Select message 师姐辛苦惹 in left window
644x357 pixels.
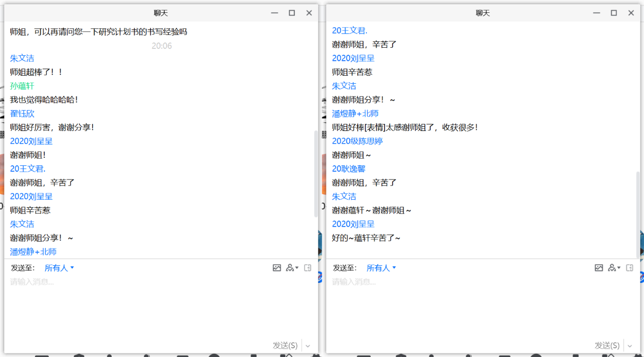(x=30, y=210)
